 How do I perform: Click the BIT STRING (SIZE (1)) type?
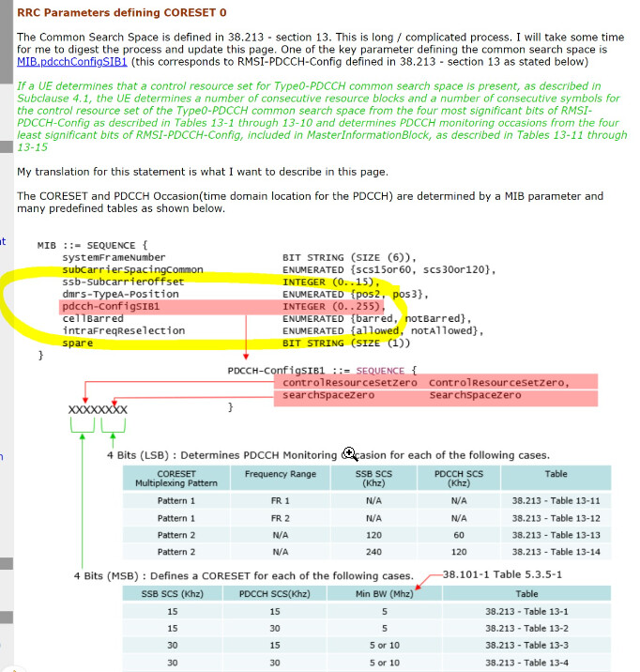pos(346,344)
